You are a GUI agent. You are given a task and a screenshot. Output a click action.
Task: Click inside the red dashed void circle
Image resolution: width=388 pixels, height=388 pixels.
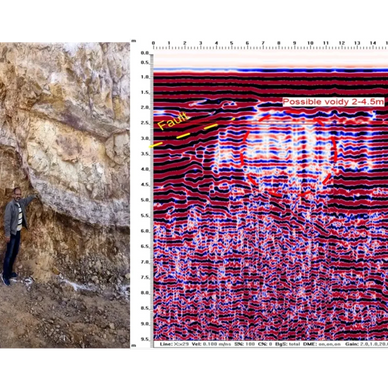(289, 155)
